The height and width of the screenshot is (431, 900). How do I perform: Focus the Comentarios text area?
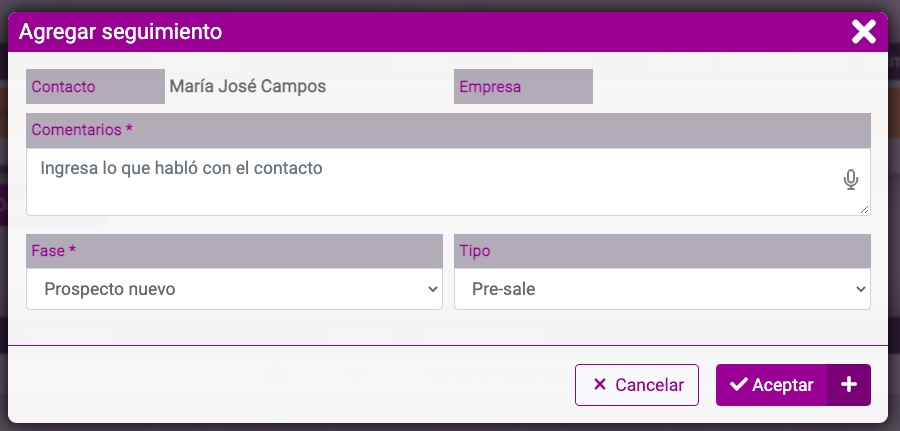(448, 183)
